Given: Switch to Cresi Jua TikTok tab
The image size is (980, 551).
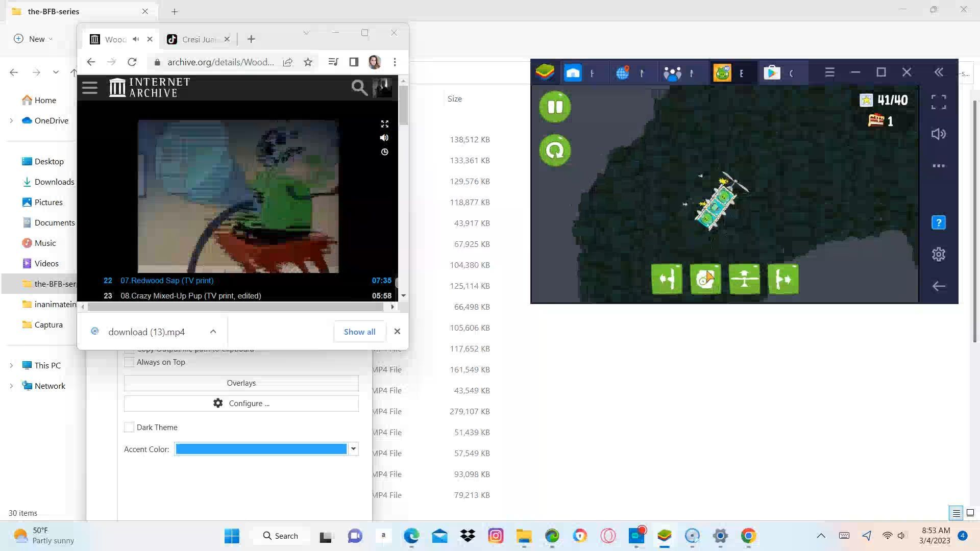Looking at the screenshot, I should pos(199,39).
